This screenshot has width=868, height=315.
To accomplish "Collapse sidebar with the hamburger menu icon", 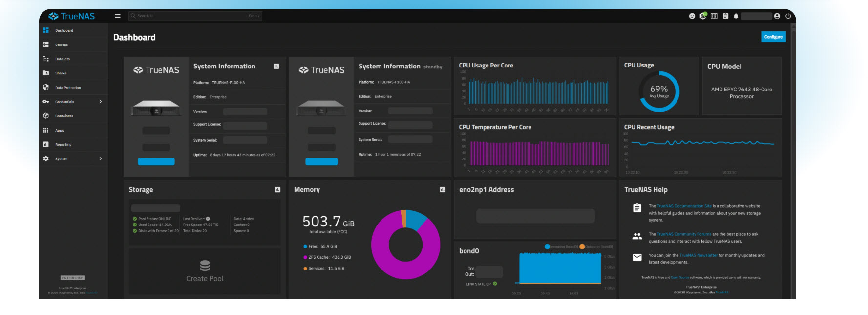I will pos(118,16).
